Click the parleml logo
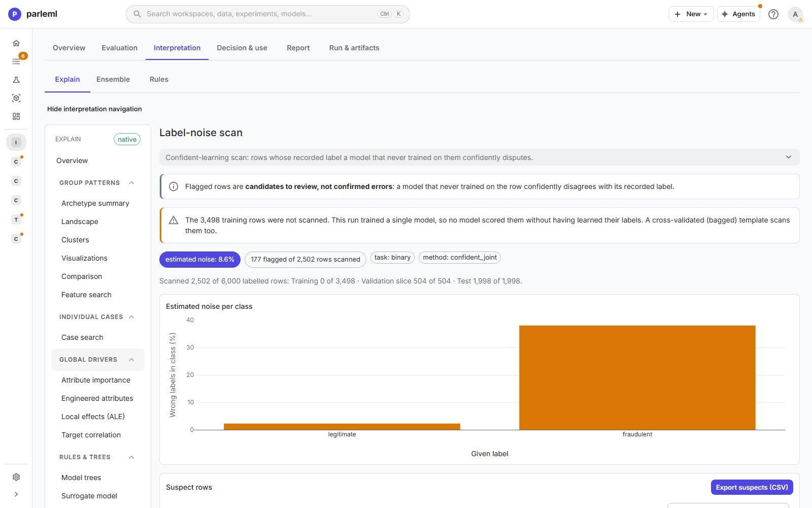This screenshot has width=812, height=508. 33,14
